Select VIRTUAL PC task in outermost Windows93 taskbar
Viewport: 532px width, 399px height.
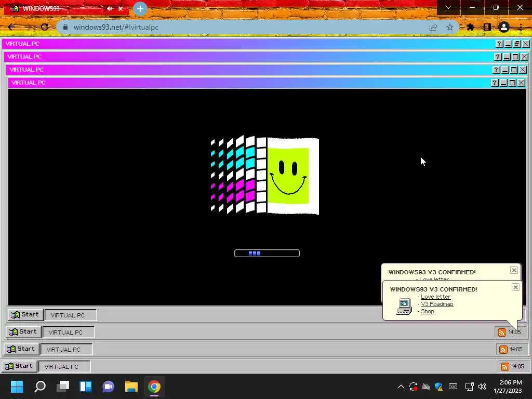click(64, 366)
